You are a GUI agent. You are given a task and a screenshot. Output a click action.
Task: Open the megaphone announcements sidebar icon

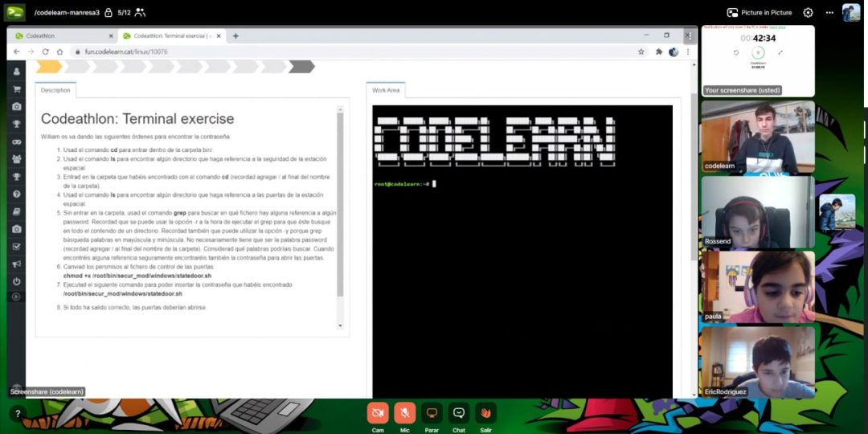point(17,264)
